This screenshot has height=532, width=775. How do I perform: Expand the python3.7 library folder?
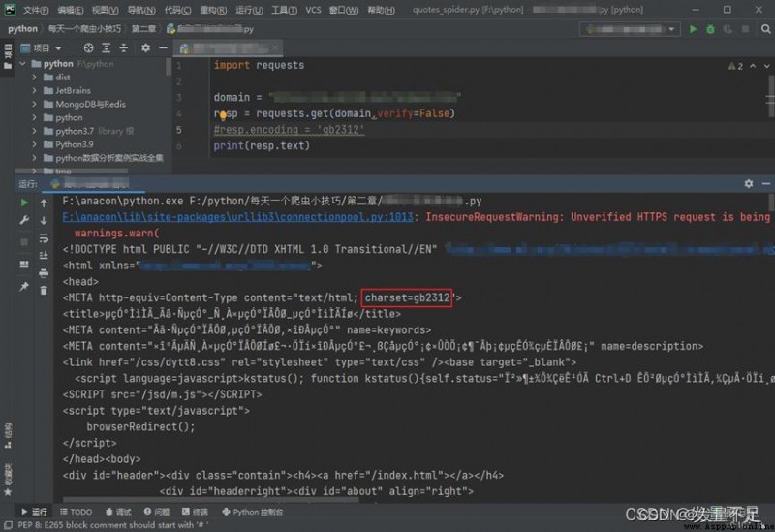(x=34, y=131)
